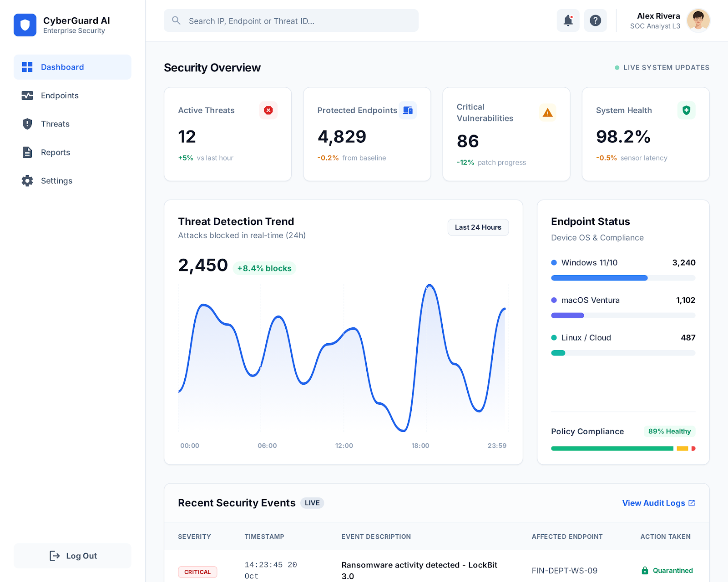This screenshot has width=728, height=582.
Task: Click the notification bell icon
Action: coord(568,20)
